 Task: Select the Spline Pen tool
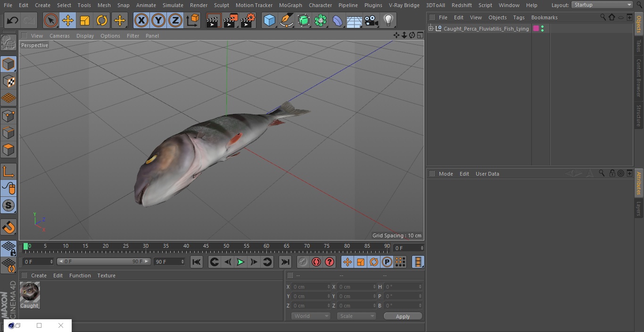tap(287, 20)
